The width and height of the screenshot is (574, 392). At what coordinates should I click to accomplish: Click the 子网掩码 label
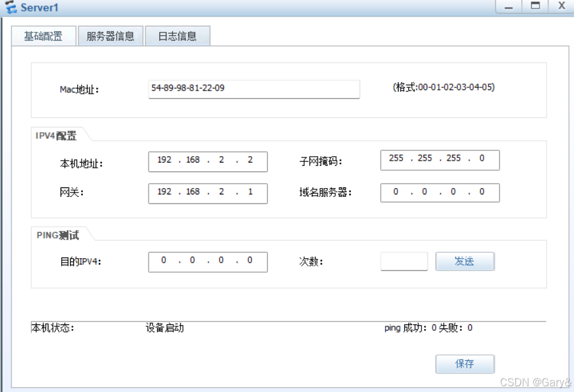(x=321, y=161)
